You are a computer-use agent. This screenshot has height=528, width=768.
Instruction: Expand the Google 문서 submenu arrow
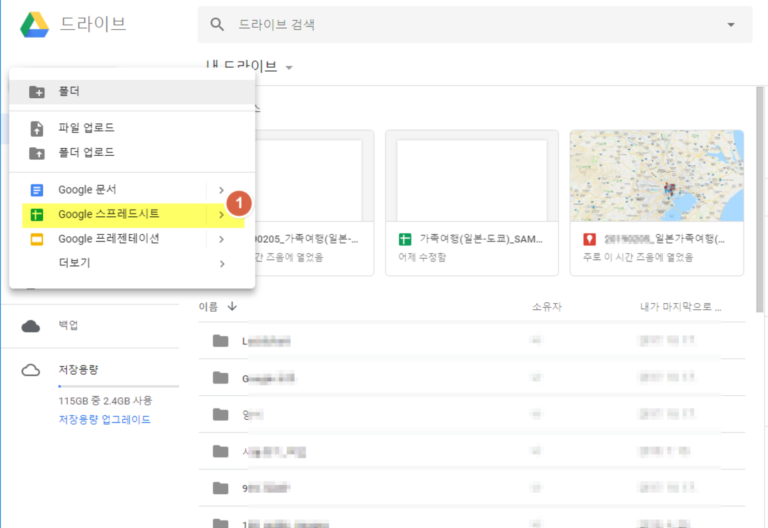[x=221, y=190]
